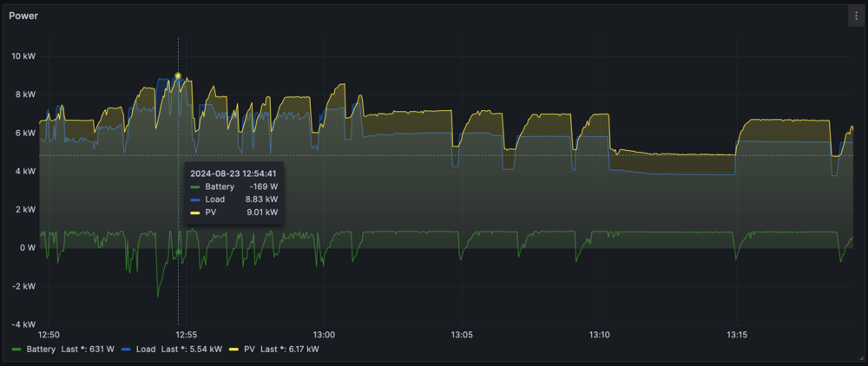Click the 13:05 time axis label
This screenshot has width=868, height=366.
(462, 335)
